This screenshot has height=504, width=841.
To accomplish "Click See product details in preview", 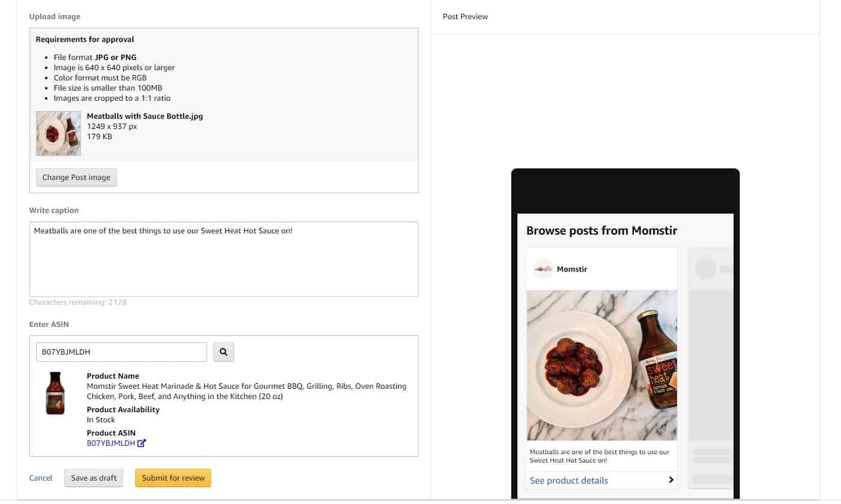I will point(569,481).
